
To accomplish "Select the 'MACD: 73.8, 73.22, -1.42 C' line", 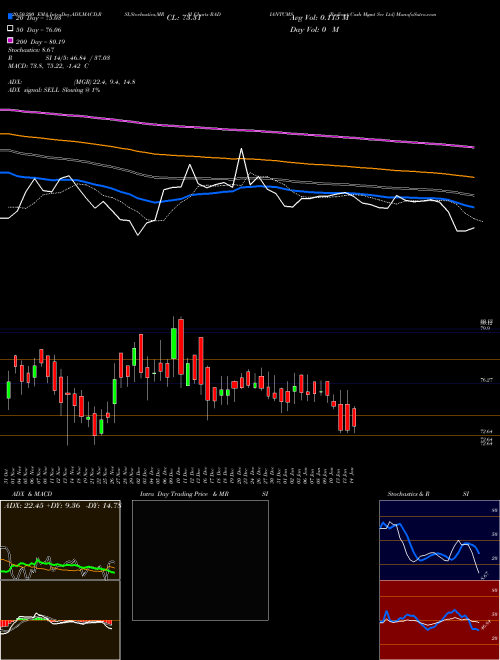I will coord(48,66).
